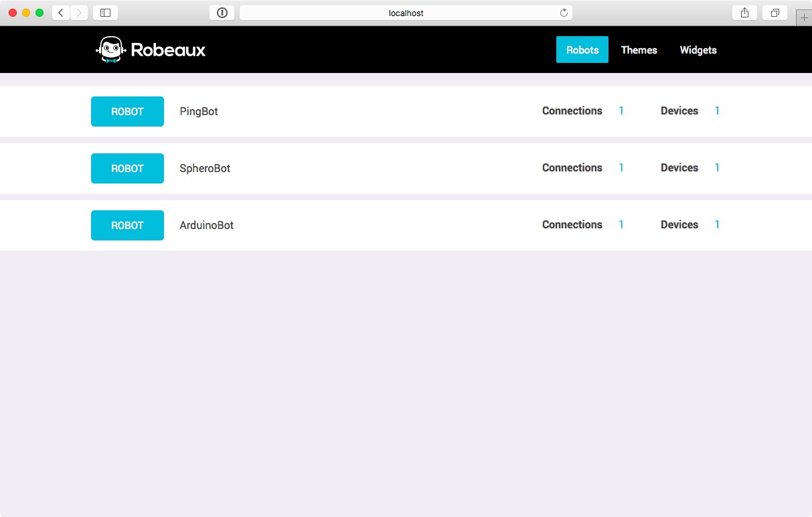
Task: Switch to the Widgets tab
Action: tap(698, 50)
